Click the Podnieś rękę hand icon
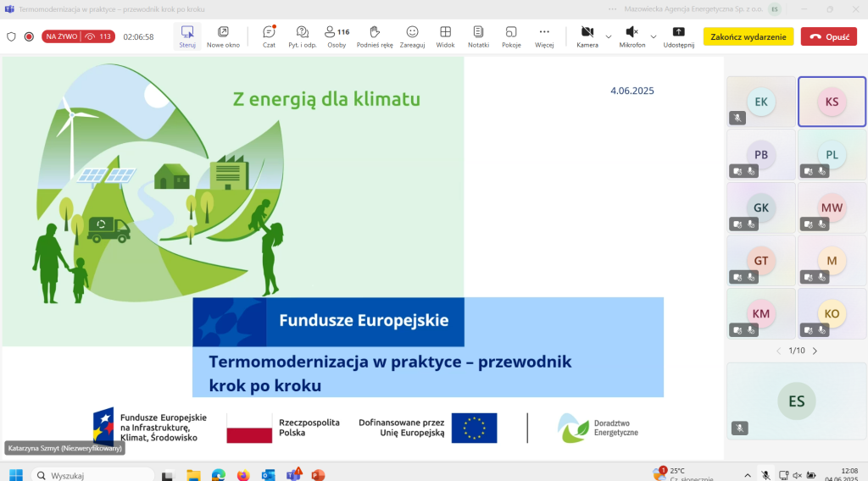Screen dimensions: 868x481 (x=373, y=32)
